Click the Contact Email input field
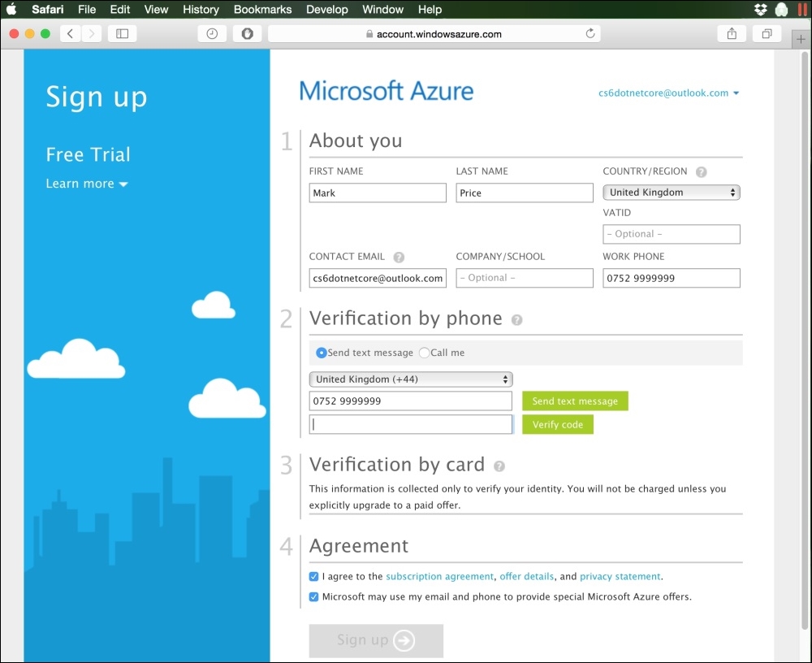The height and width of the screenshot is (663, 812). click(x=378, y=278)
